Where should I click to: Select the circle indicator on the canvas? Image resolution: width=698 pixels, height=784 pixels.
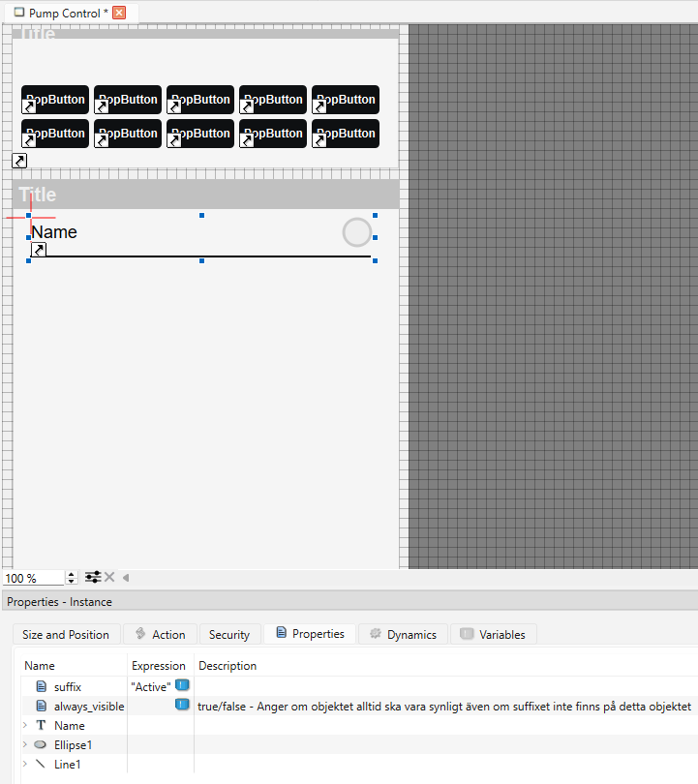click(357, 232)
